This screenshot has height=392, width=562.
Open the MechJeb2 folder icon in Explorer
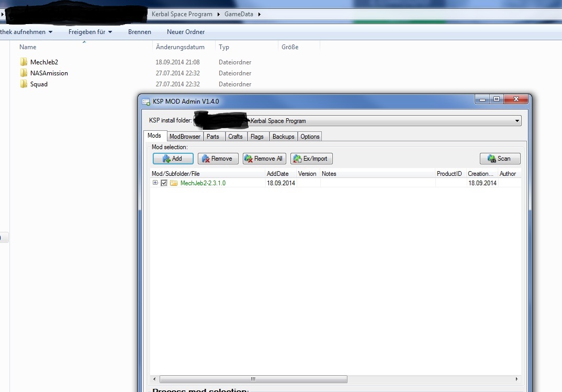click(x=24, y=62)
